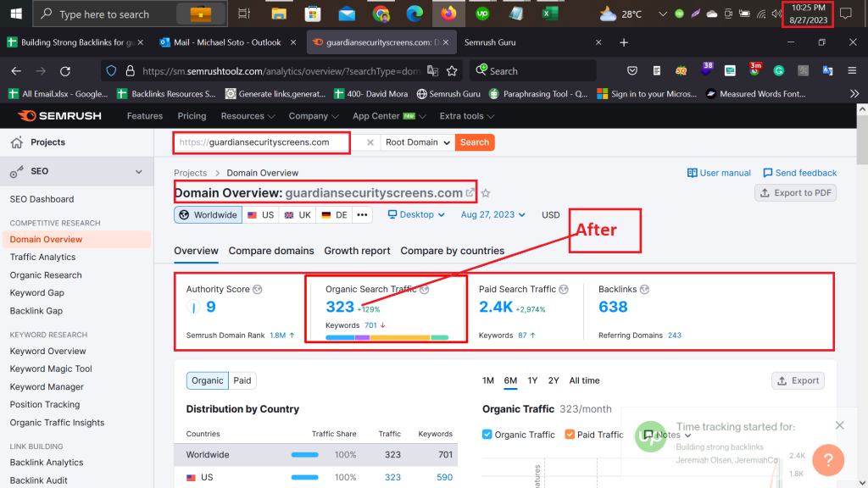This screenshot has height=488, width=868.
Task: Export the organic traffic chart
Action: 798,380
